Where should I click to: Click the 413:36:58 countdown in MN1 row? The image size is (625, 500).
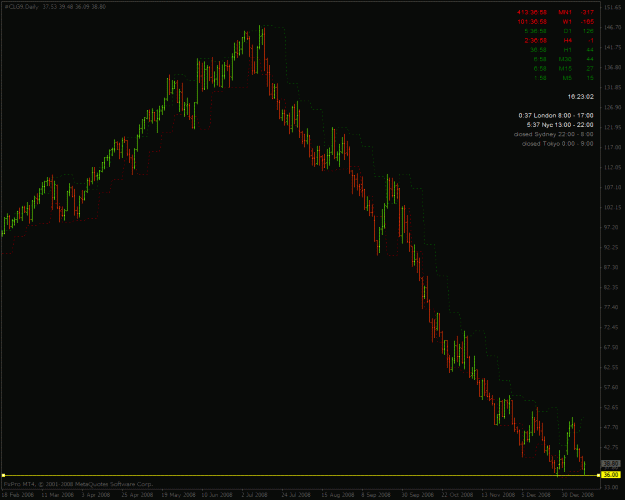532,12
